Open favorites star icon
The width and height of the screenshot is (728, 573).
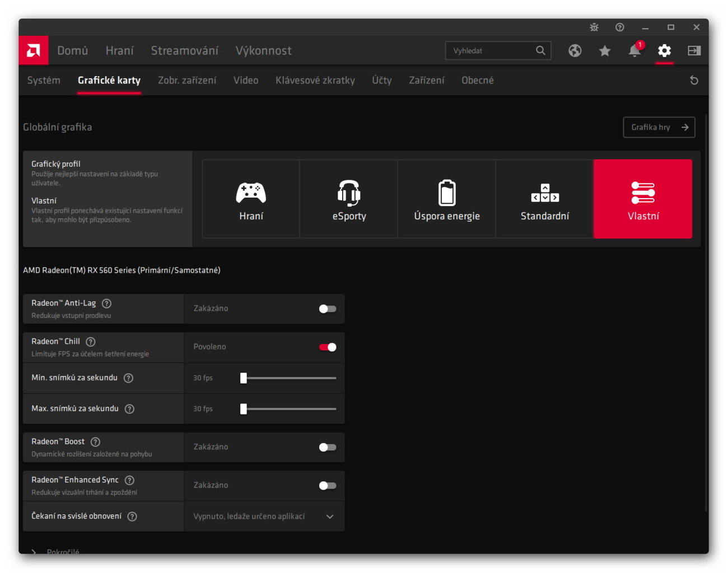tap(605, 51)
